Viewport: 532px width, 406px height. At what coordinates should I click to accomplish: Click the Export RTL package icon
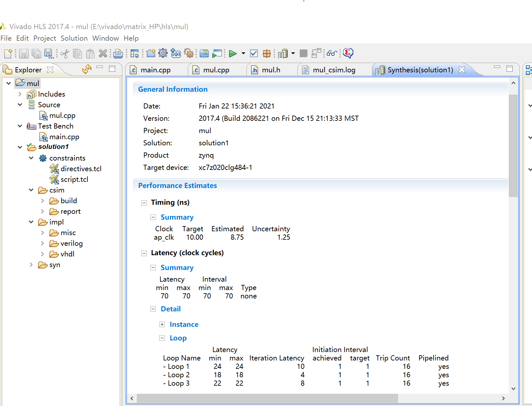pos(267,53)
